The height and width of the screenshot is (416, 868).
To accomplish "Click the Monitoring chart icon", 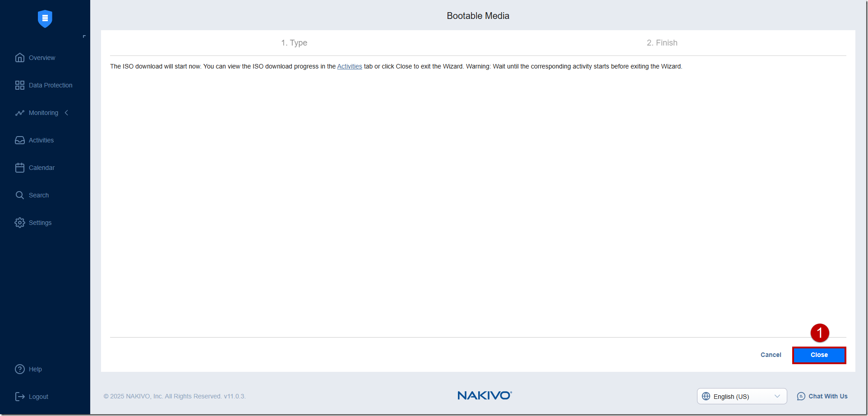I will (20, 113).
